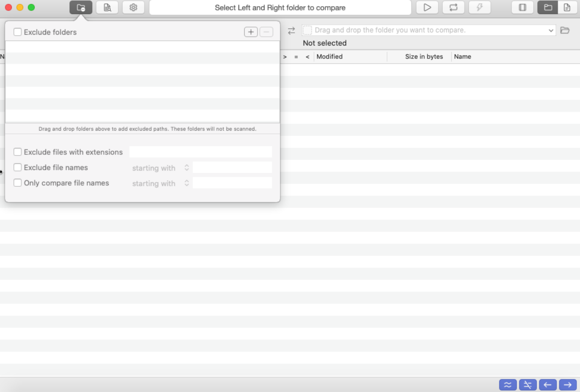580x392 pixels.
Task: Browse for right folder with folder icon
Action: pyautogui.click(x=564, y=30)
